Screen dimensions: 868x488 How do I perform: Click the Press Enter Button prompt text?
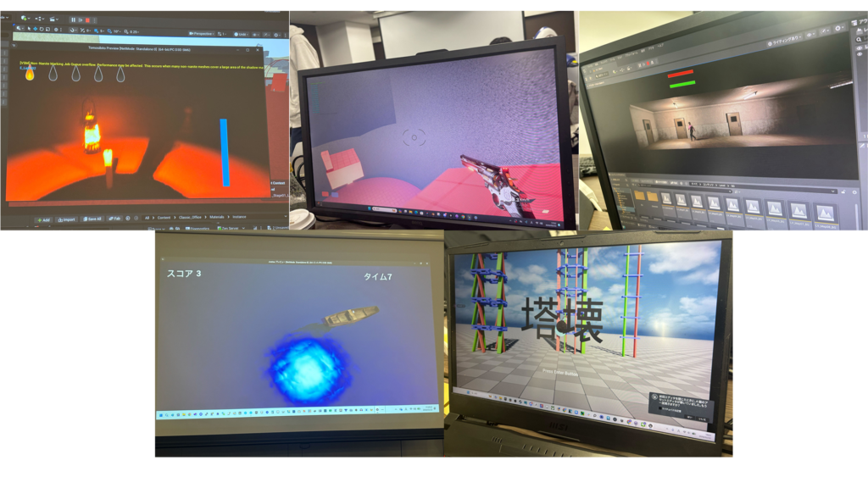pyautogui.click(x=565, y=371)
